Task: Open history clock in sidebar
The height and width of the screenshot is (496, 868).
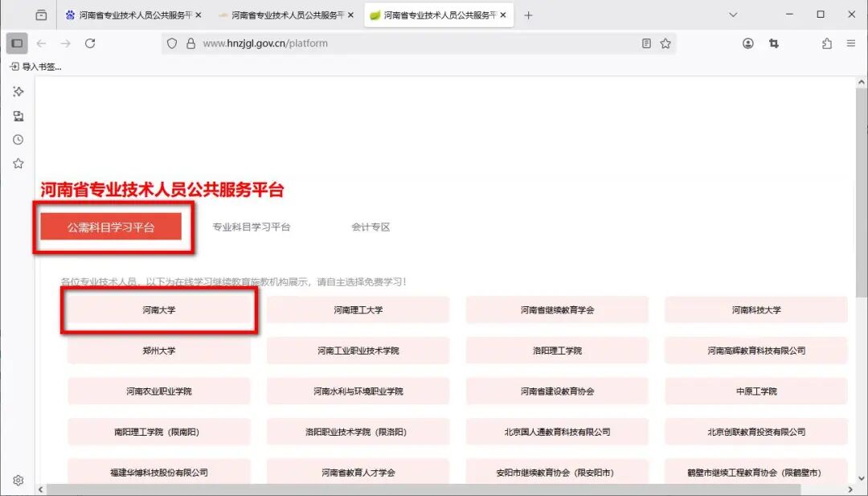Action: pyautogui.click(x=18, y=140)
